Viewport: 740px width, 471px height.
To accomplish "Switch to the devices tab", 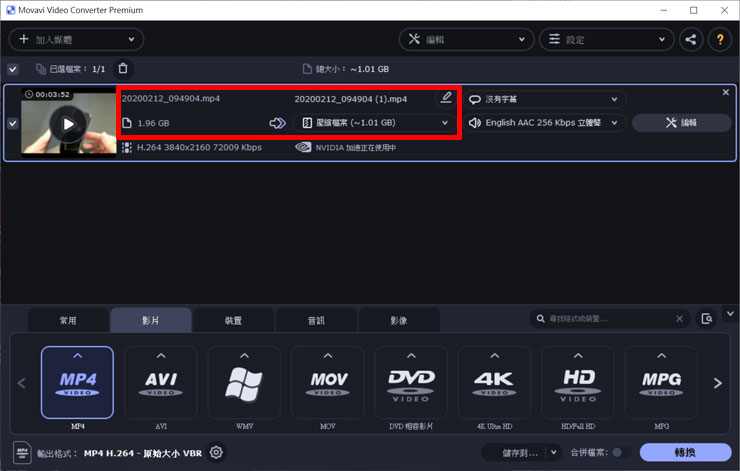I will (233, 320).
